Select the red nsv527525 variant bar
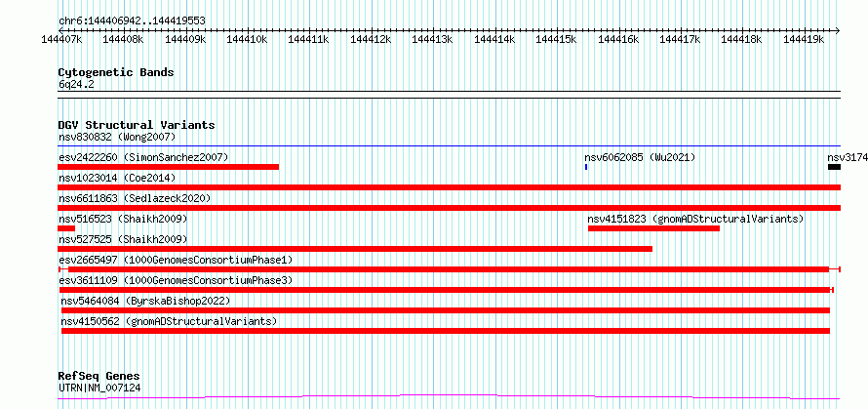The width and height of the screenshot is (868, 409). coord(355,249)
